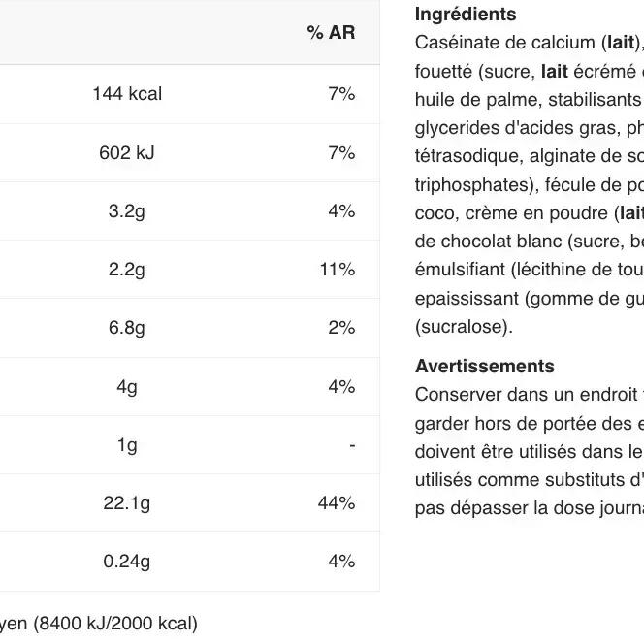This screenshot has width=644, height=644.
Task: Select the 1g value cell
Action: coord(127,444)
